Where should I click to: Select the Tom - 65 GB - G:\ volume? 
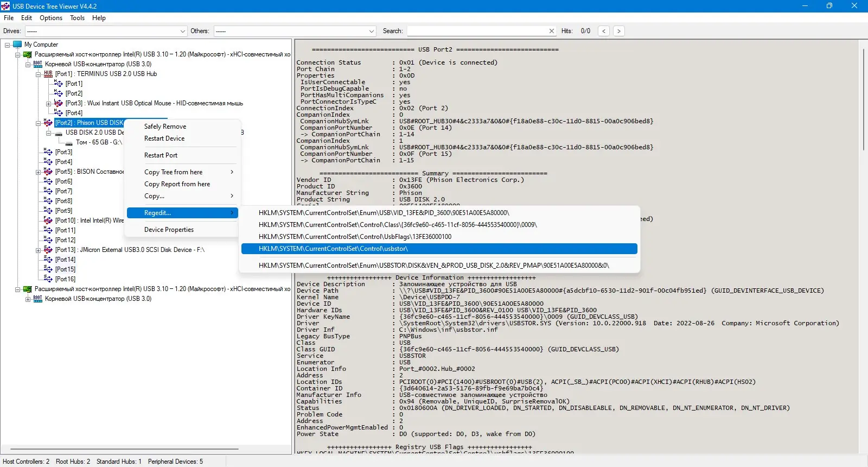(x=99, y=142)
